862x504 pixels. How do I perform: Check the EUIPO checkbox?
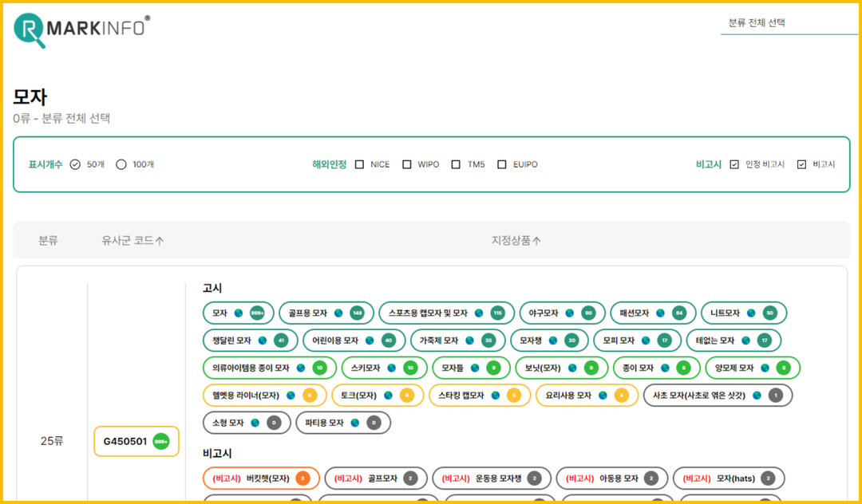pos(503,164)
